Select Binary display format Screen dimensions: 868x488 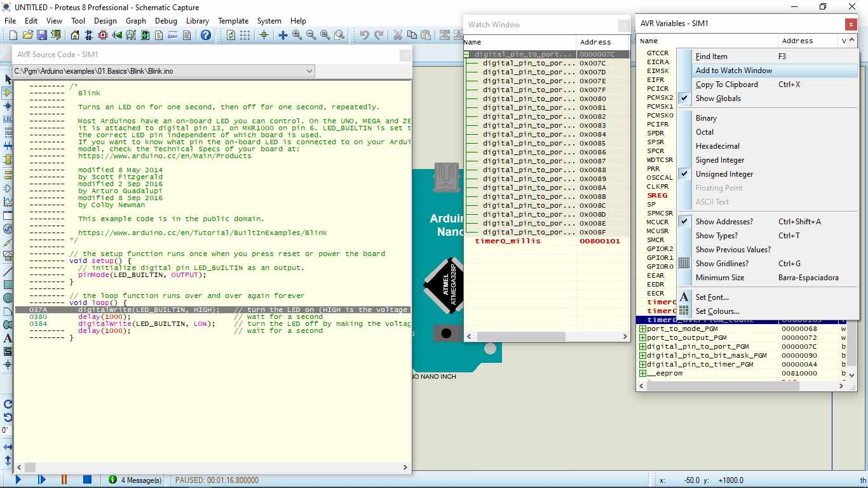pyautogui.click(x=768, y=118)
